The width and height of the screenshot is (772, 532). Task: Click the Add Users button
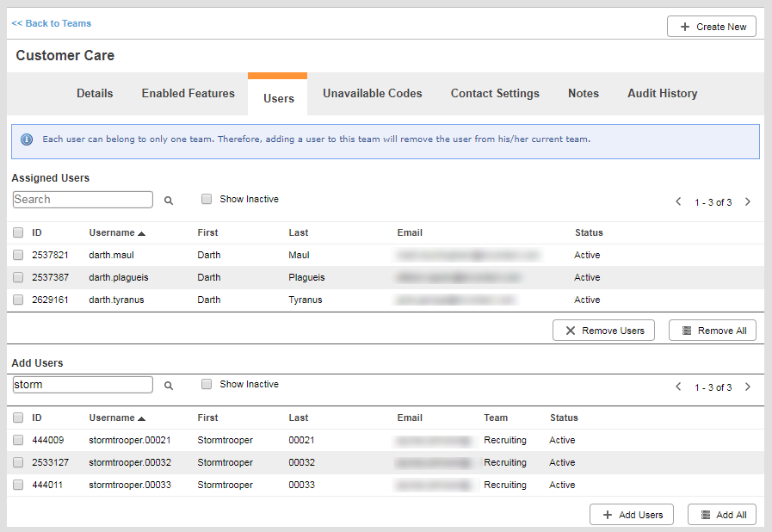pos(632,515)
